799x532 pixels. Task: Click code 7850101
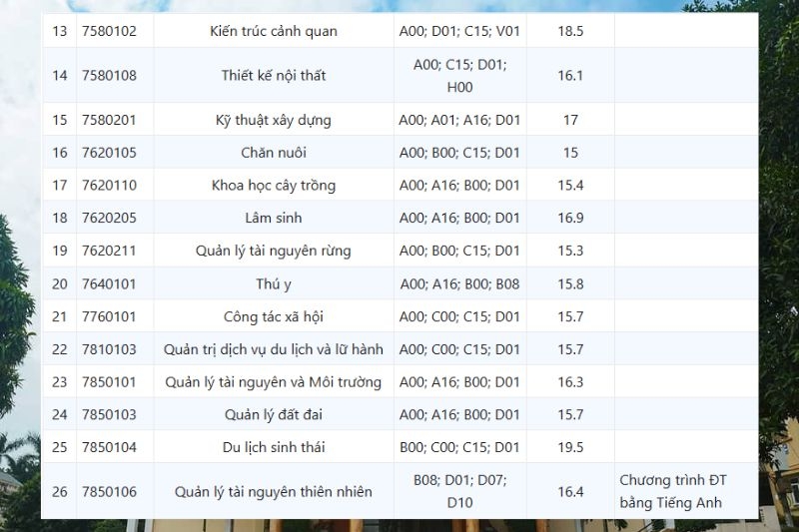click(109, 382)
